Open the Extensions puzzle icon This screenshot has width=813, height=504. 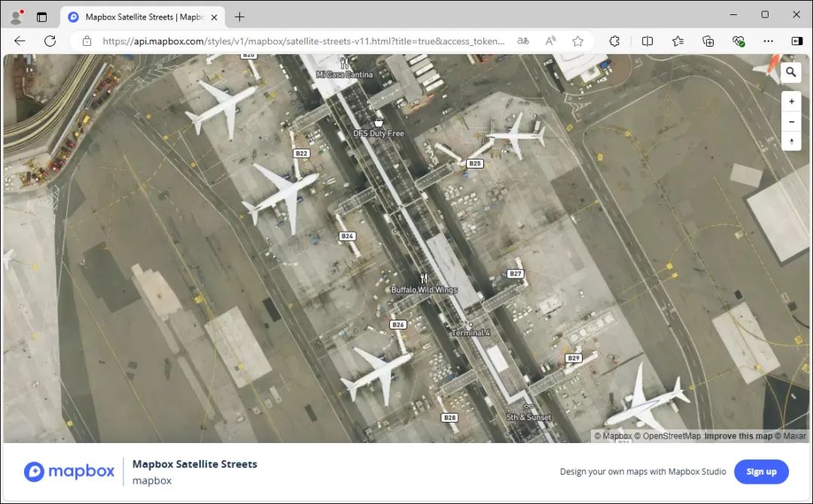(x=614, y=41)
